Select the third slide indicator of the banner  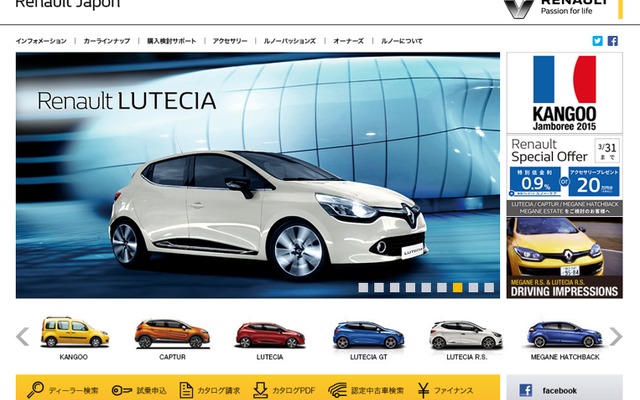(x=394, y=288)
